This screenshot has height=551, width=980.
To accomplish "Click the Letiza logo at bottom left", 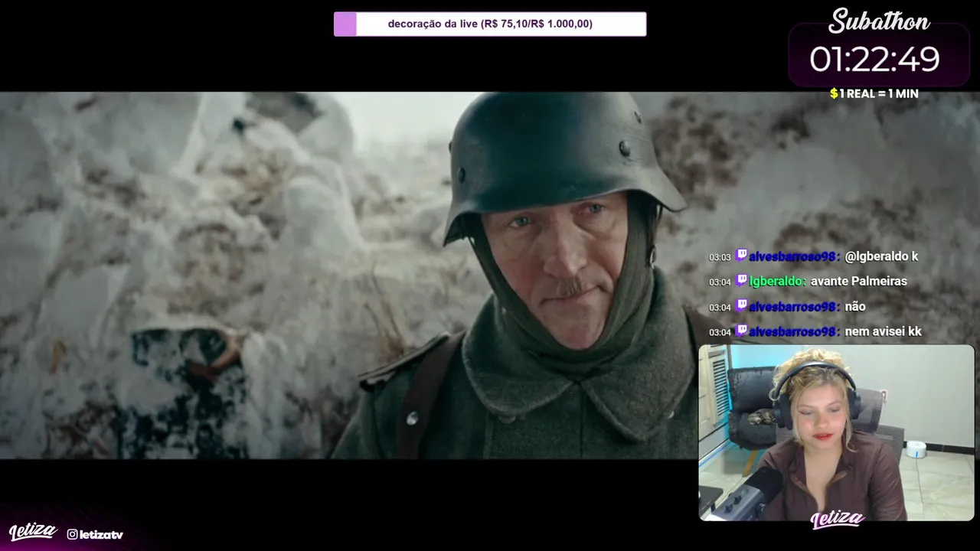I will tap(33, 532).
